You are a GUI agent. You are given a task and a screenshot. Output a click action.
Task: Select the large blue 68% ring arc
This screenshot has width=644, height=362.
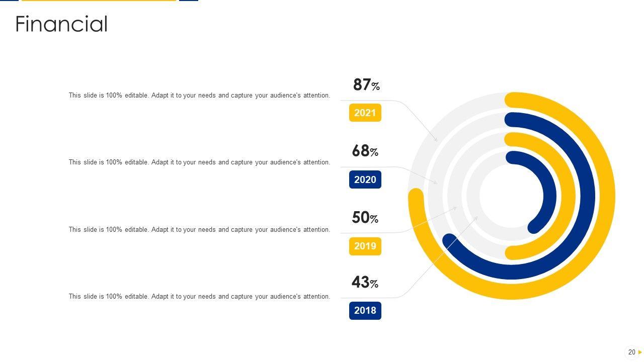(x=587, y=196)
